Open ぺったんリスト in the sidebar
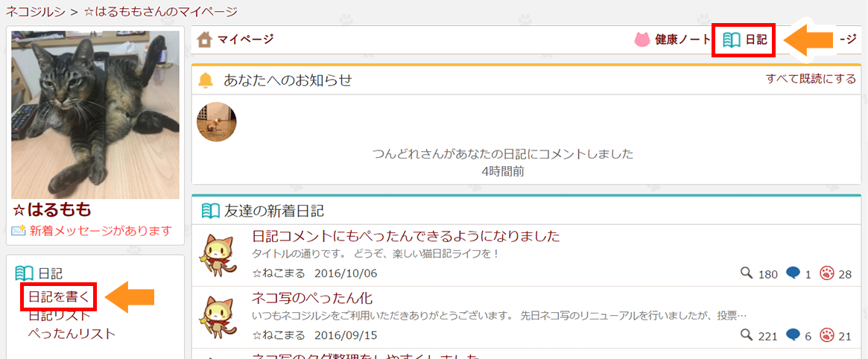Image resolution: width=868 pixels, height=359 pixels. [x=72, y=333]
